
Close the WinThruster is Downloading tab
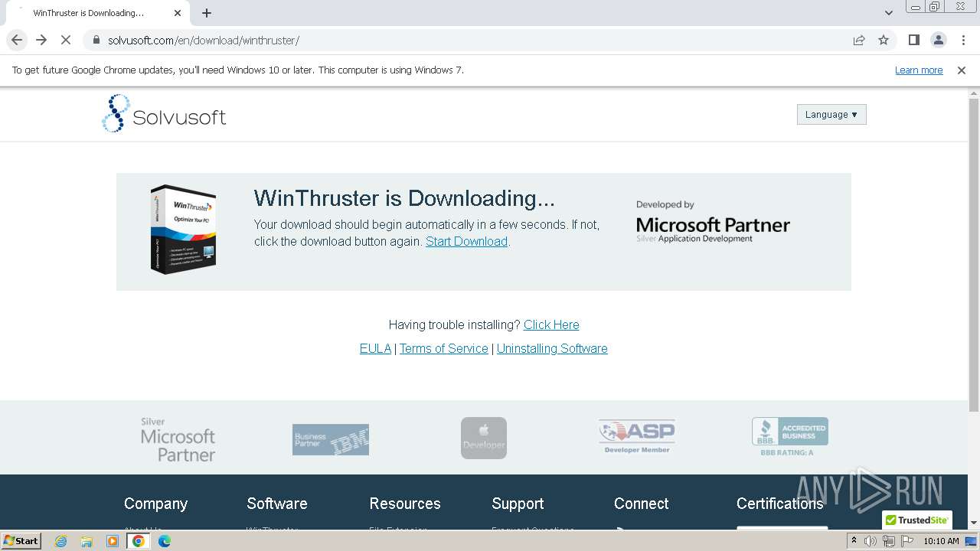[x=178, y=13]
